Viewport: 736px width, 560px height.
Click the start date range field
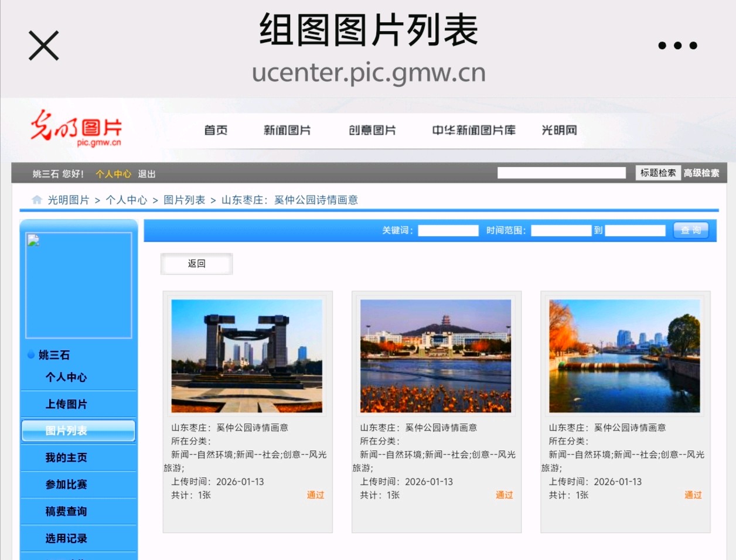[x=561, y=231]
